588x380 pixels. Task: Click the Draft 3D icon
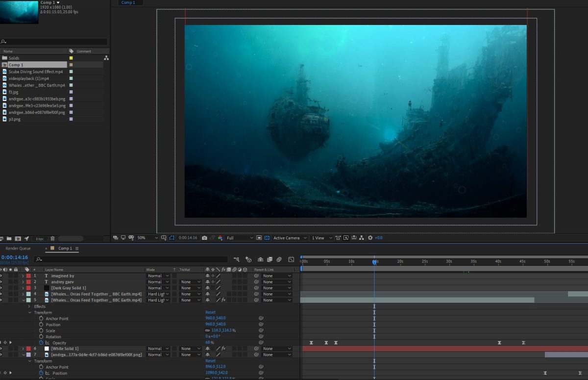tap(248, 259)
